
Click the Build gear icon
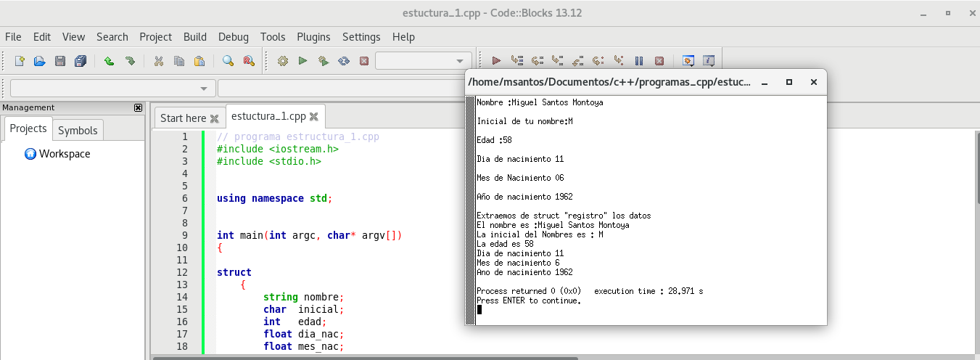(283, 61)
